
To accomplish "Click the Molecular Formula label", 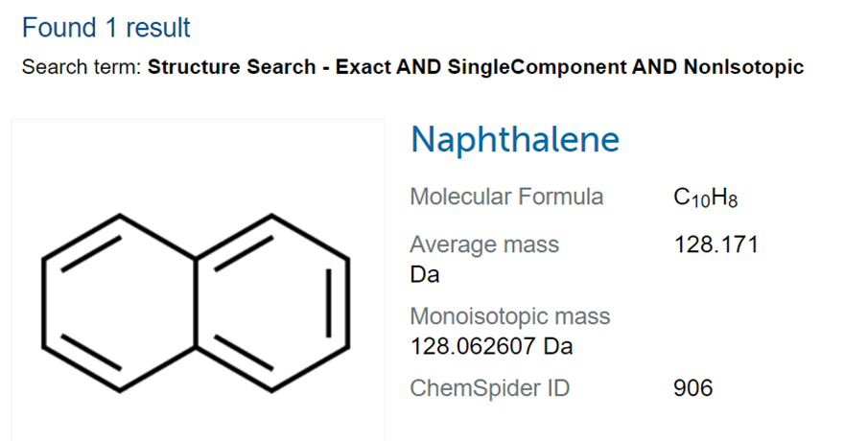I will tap(506, 197).
